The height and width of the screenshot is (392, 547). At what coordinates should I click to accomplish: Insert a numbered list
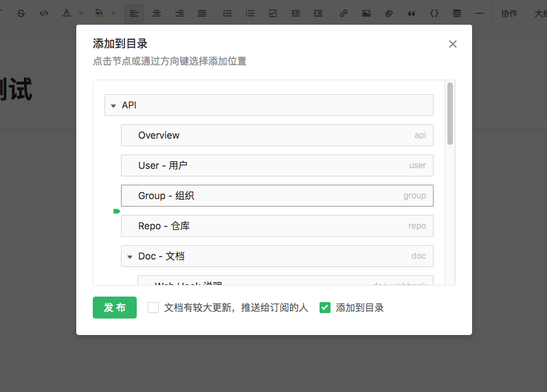tap(227, 13)
